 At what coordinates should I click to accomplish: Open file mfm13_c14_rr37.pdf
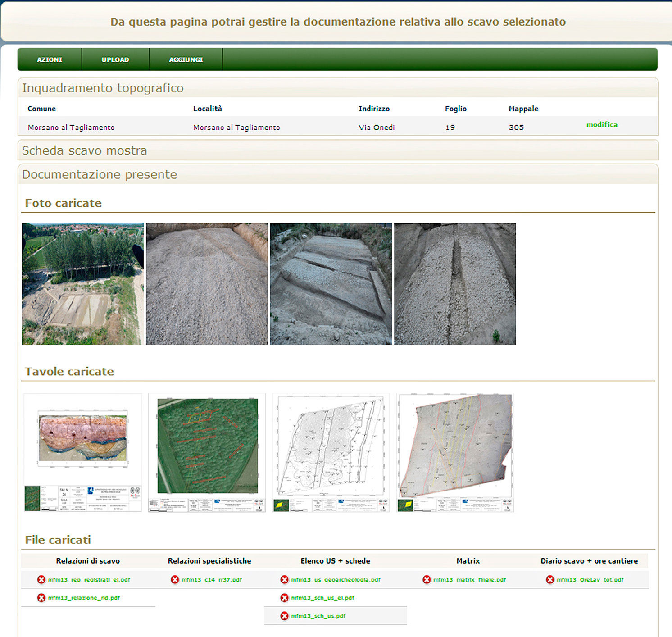point(212,580)
